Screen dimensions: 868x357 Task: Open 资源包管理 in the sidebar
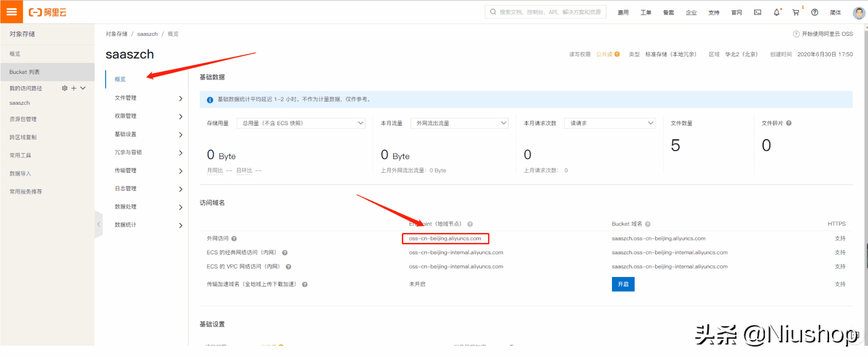point(23,119)
